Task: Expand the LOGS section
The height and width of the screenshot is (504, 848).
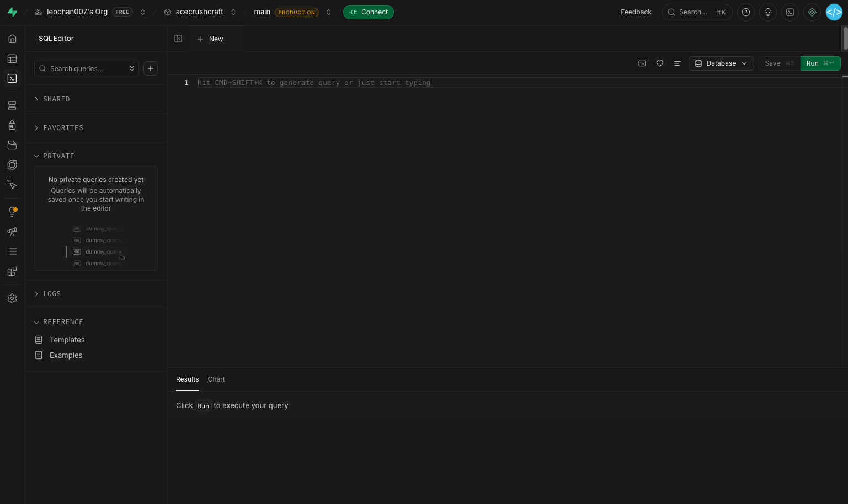Action: 96,294
